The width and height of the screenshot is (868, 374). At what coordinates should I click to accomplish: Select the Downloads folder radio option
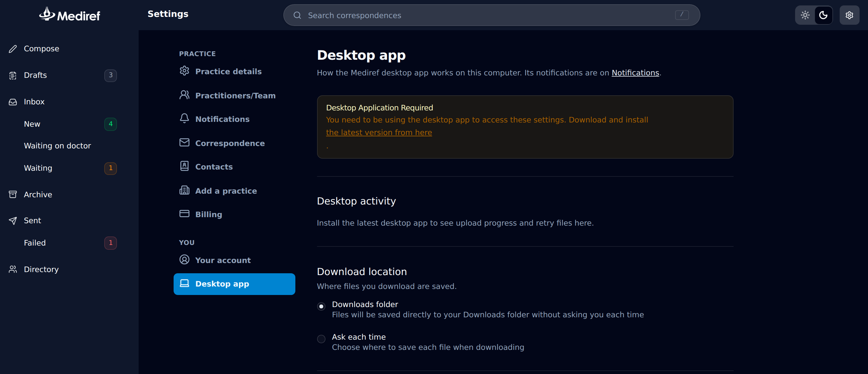pos(321,306)
